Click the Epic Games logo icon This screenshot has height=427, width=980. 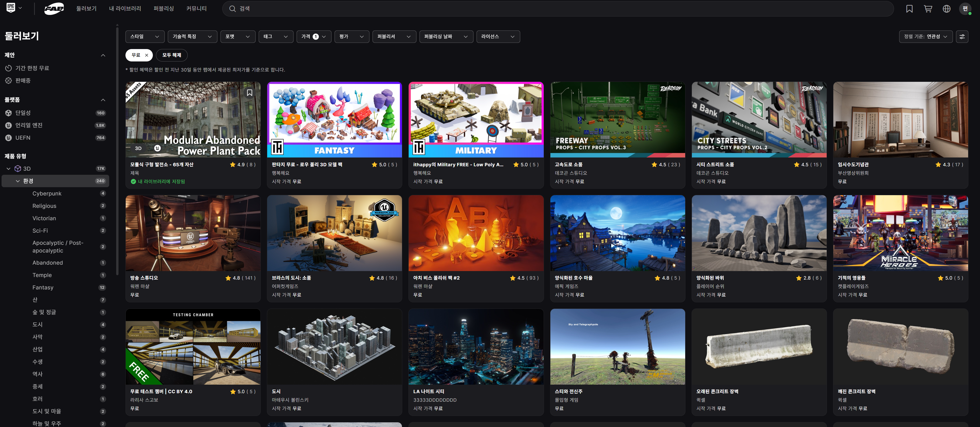point(11,8)
